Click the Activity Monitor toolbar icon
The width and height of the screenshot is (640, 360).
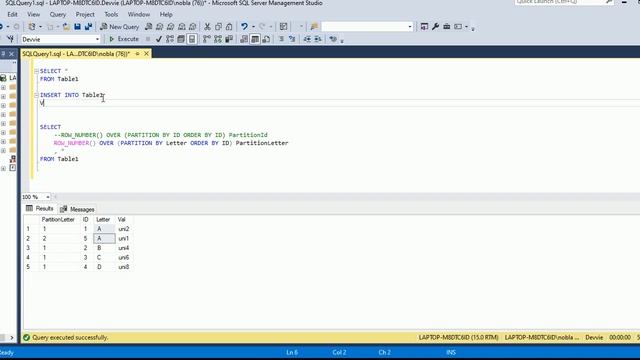283,27
